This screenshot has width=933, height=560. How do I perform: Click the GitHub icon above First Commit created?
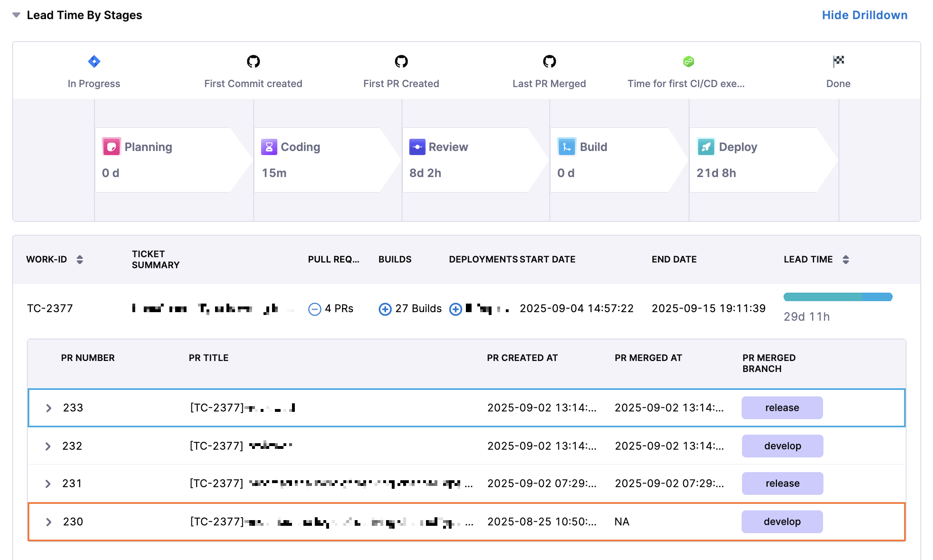[x=253, y=61]
